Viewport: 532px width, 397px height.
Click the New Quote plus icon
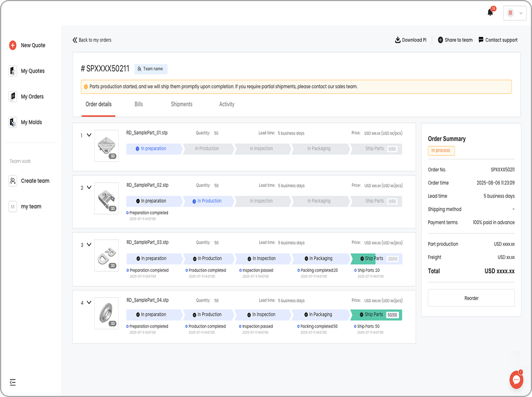[x=13, y=45]
